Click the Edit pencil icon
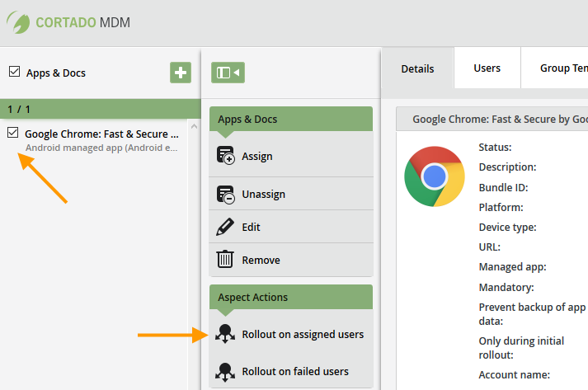The image size is (588, 390). coord(225,227)
